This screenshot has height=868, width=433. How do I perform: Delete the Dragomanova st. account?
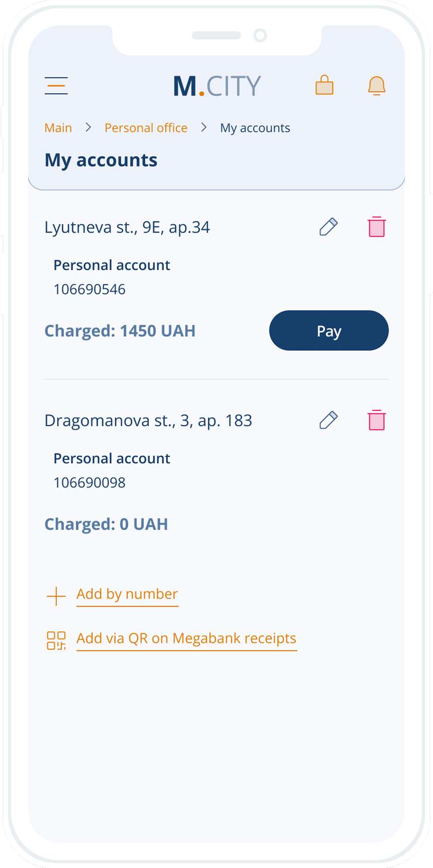point(377,420)
